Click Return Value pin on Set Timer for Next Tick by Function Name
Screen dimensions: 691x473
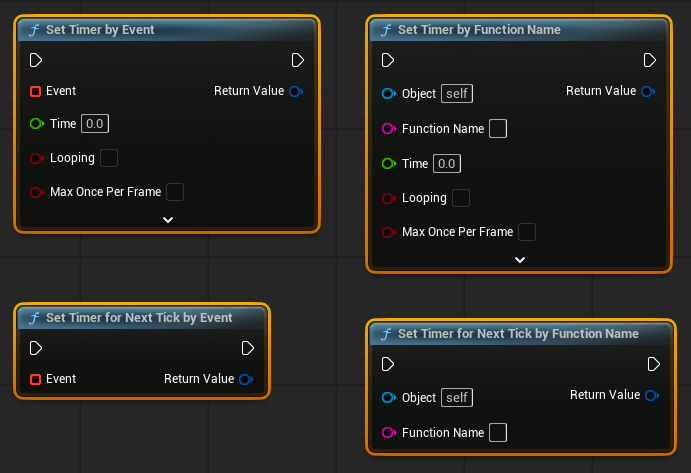[x=651, y=395]
